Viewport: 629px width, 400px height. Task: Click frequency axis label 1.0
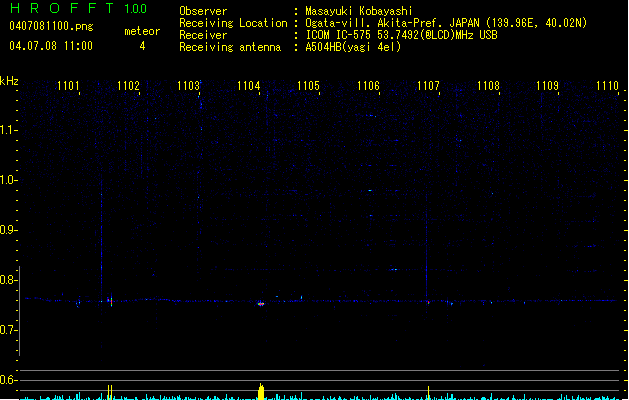click(x=8, y=180)
